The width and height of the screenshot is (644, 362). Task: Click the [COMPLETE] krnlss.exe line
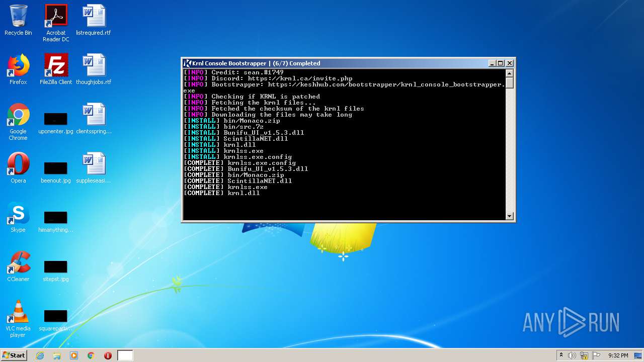[225, 187]
